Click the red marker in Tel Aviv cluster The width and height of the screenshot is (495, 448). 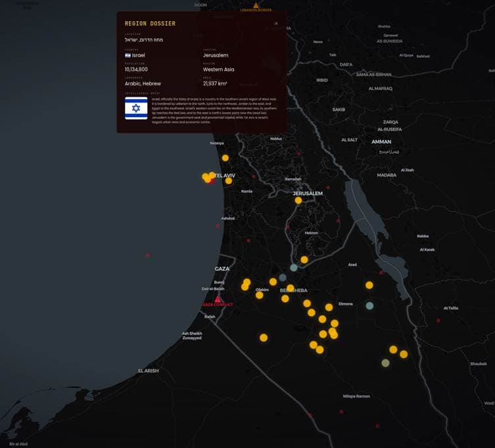point(212,181)
